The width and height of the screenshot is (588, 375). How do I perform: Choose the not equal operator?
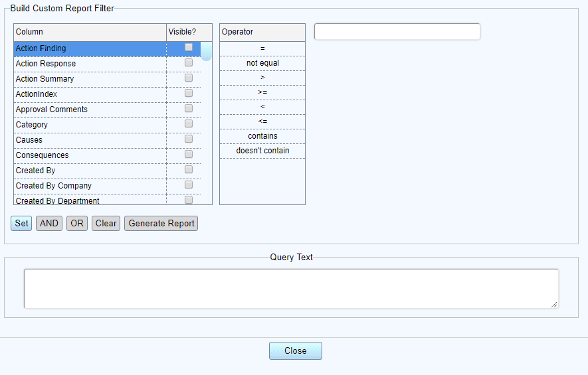(x=262, y=63)
